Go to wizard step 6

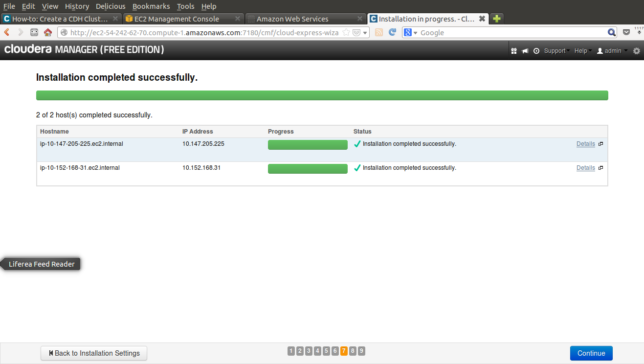tap(335, 351)
